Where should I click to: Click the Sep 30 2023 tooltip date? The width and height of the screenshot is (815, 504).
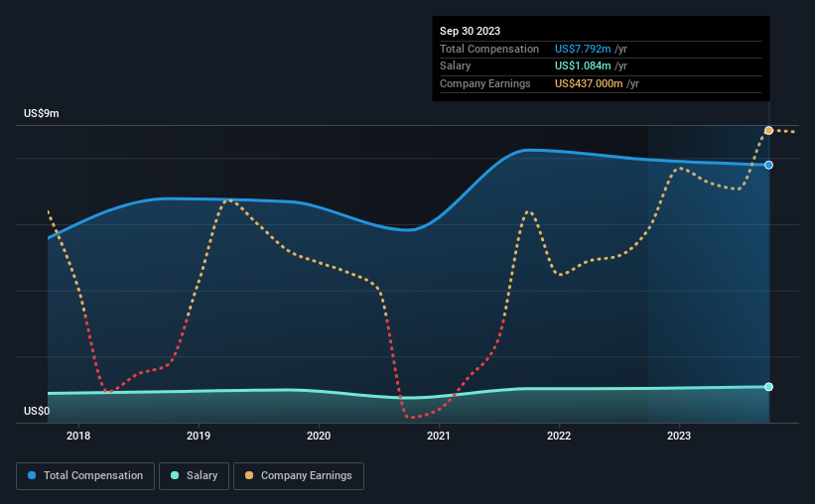[x=470, y=31]
